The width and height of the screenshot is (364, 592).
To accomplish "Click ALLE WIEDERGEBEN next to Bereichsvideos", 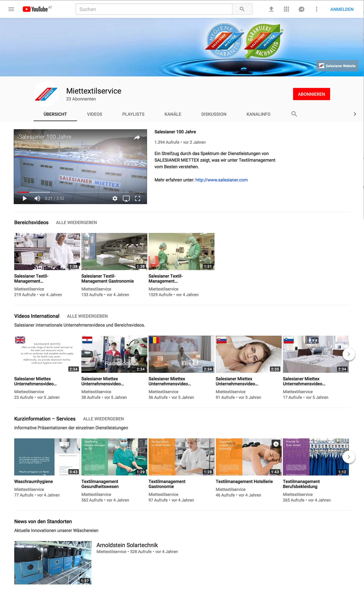I will [76, 222].
